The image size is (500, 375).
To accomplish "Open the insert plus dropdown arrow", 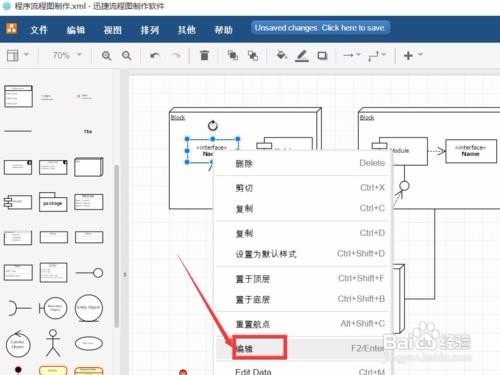I will tap(420, 54).
